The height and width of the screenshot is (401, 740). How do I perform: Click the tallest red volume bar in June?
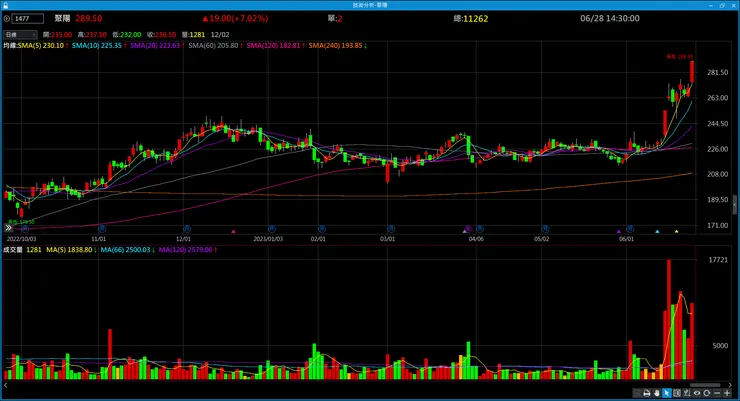click(669, 319)
